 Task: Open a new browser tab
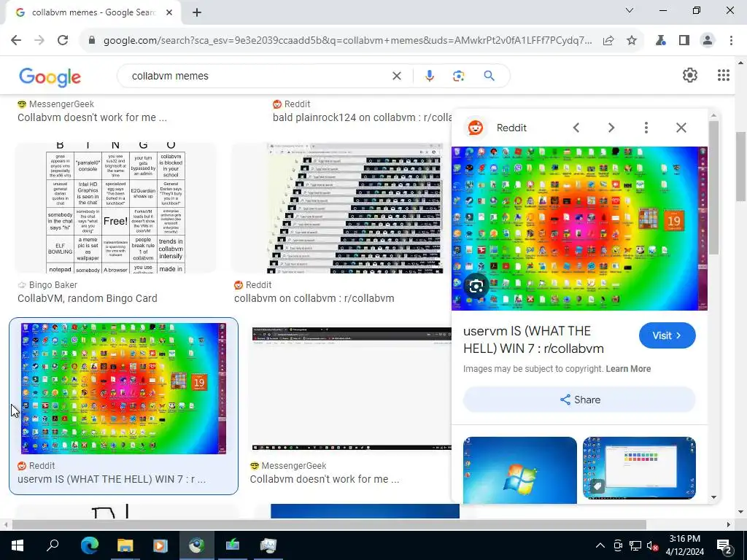197,13
